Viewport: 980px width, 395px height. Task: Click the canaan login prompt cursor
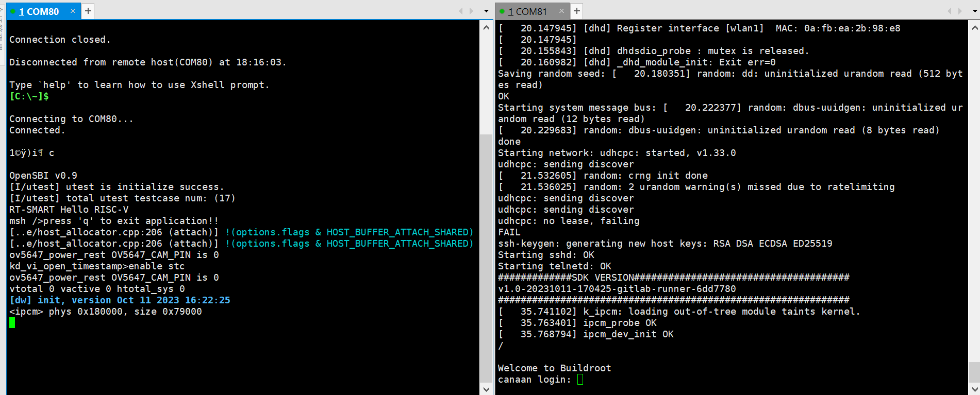[x=580, y=380]
